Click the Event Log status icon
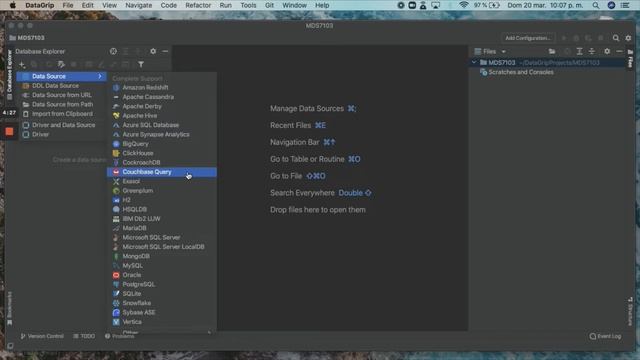Screen dimensions: 640x360 605,336
